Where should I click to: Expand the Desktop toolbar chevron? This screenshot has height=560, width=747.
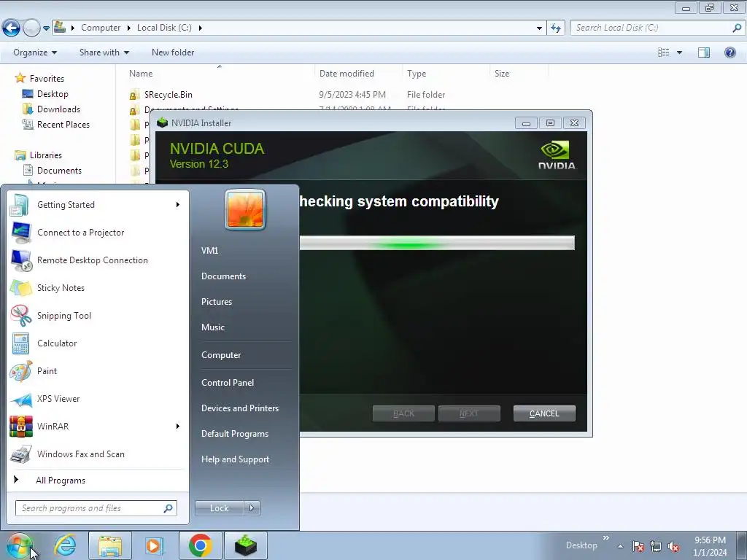(x=606, y=538)
